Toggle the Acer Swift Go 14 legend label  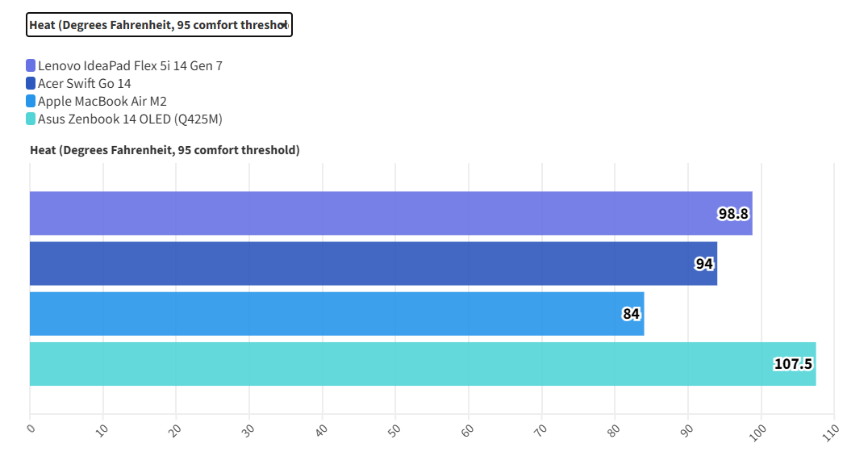pos(84,83)
